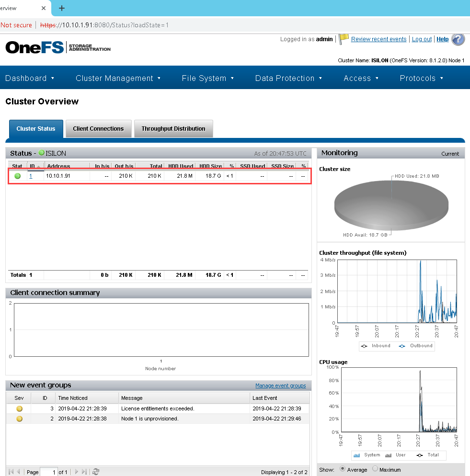470x476 pixels.
Task: Sort by Address column header
Action: coord(67,166)
